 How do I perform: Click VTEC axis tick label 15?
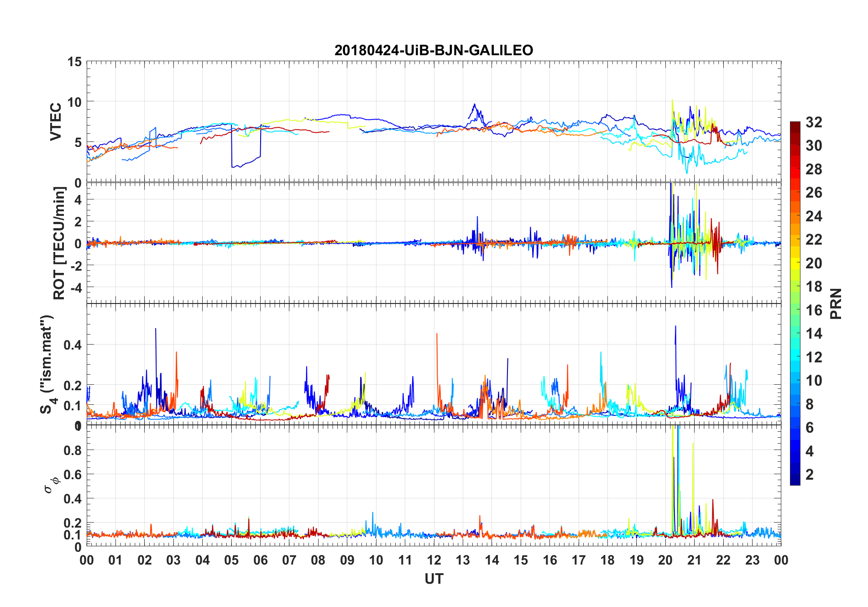click(74, 62)
